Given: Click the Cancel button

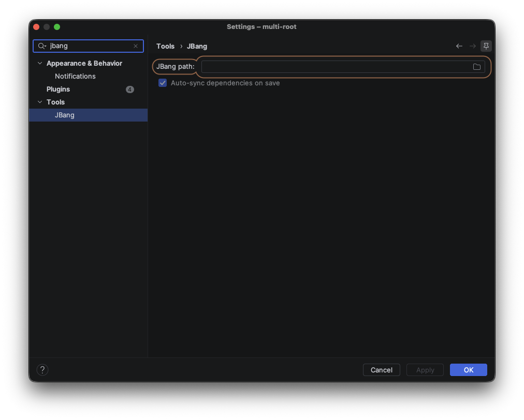Looking at the screenshot, I should pyautogui.click(x=381, y=370).
